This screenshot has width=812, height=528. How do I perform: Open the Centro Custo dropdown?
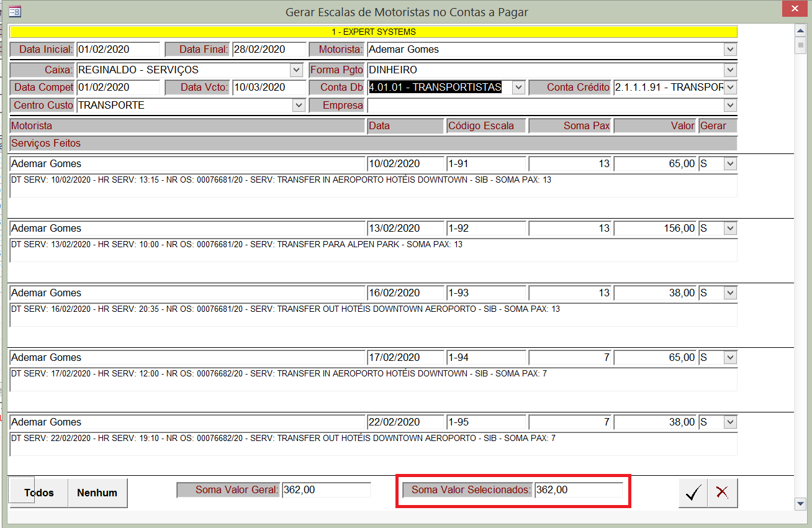click(x=299, y=106)
